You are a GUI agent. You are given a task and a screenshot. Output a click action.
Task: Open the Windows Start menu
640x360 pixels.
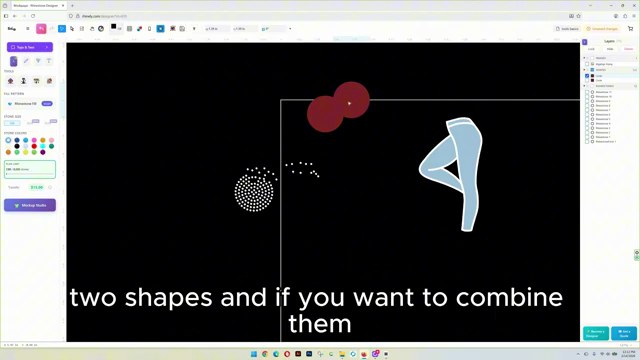click(254, 354)
